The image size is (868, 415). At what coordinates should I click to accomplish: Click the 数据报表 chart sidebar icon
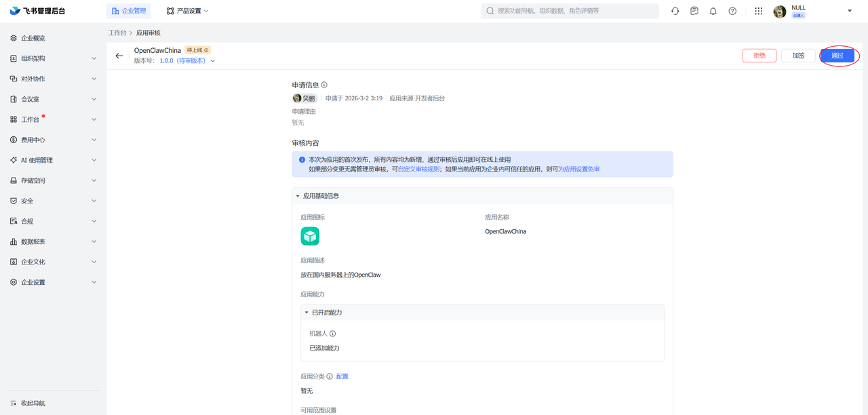pos(14,241)
